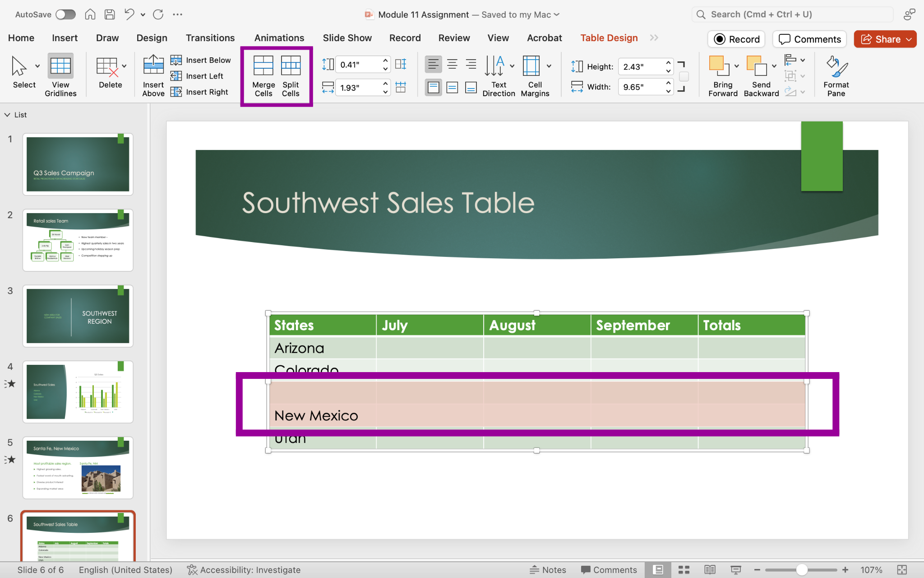
Task: Click the Delete table icon
Action: pyautogui.click(x=107, y=67)
